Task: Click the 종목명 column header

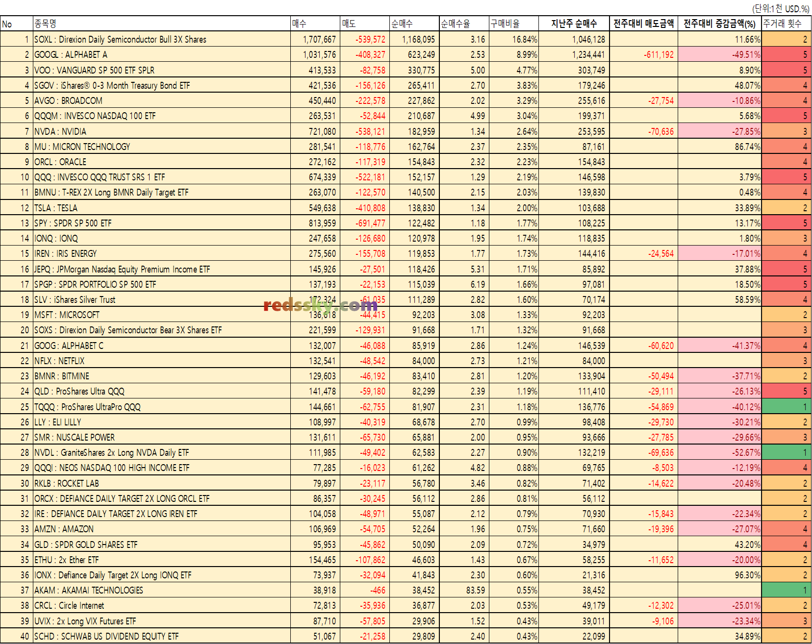Action: pos(162,24)
